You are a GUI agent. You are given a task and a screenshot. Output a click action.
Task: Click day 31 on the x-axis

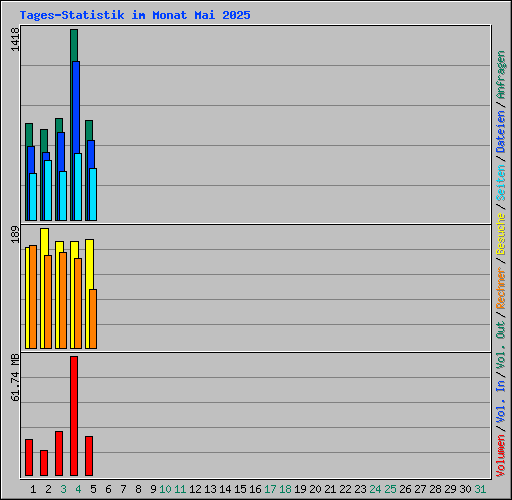coord(480,489)
